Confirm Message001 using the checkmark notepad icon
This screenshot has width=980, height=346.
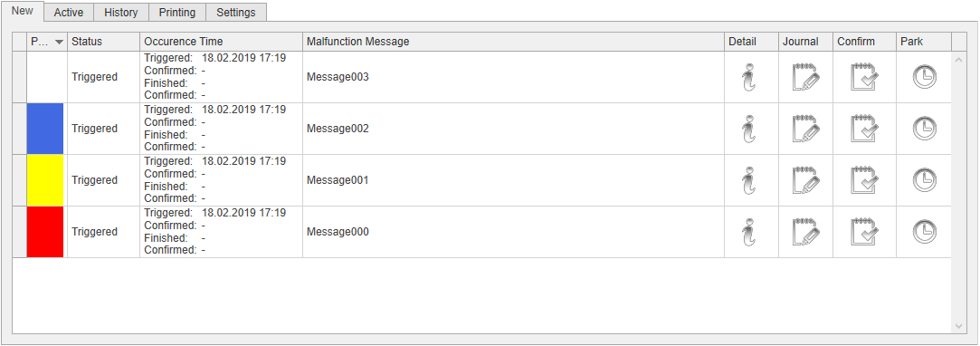(864, 180)
